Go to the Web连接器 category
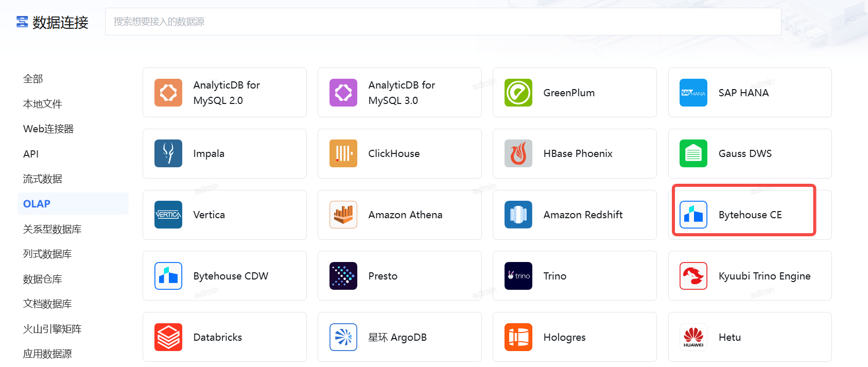This screenshot has width=868, height=367. click(48, 129)
